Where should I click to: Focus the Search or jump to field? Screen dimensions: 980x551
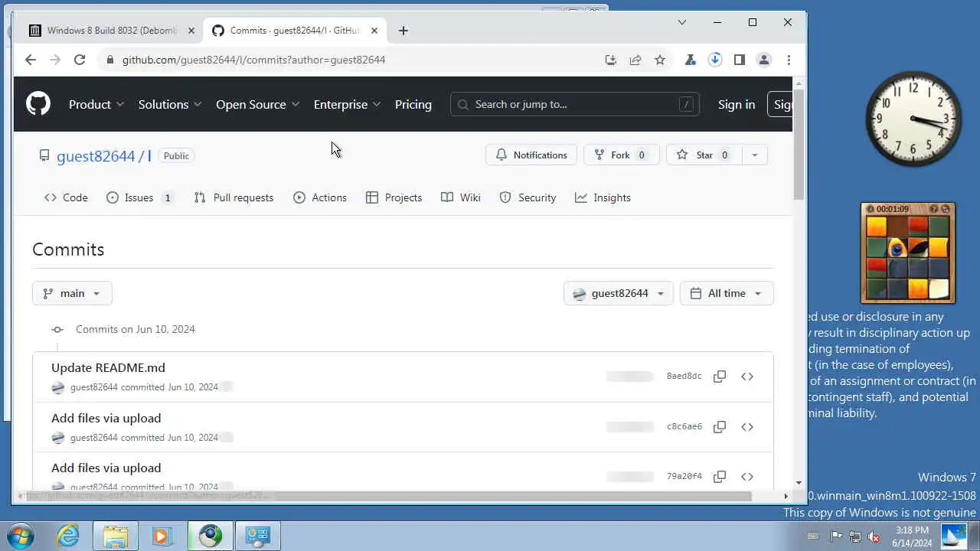point(575,104)
